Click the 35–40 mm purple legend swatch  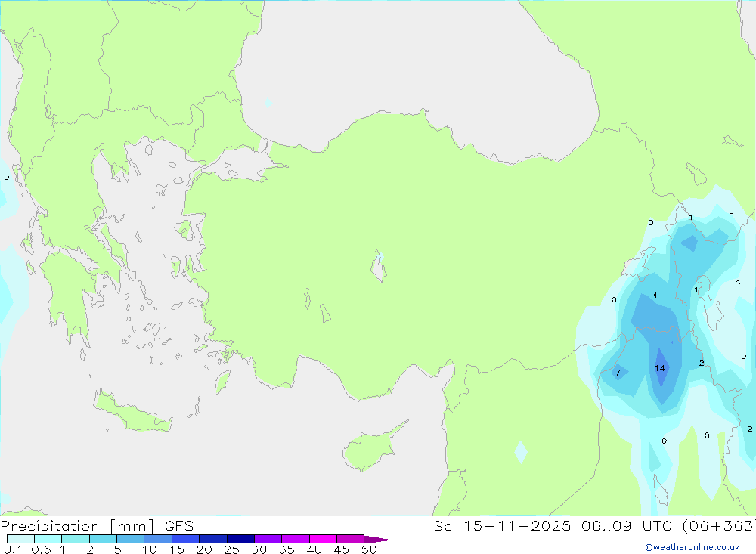295,539
